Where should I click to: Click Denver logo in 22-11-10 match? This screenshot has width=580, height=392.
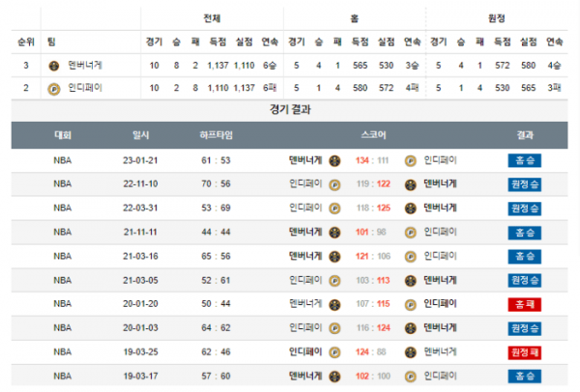[x=410, y=184]
